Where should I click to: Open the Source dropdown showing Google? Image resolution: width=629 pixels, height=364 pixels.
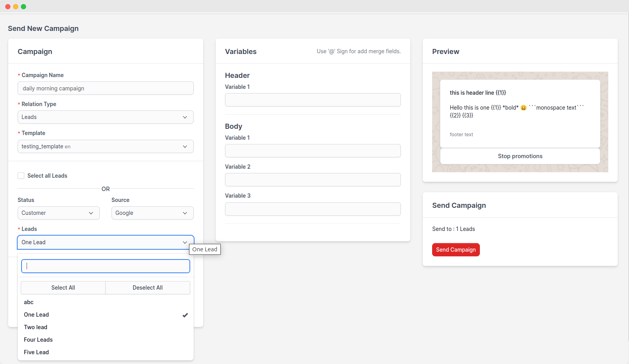pyautogui.click(x=152, y=213)
